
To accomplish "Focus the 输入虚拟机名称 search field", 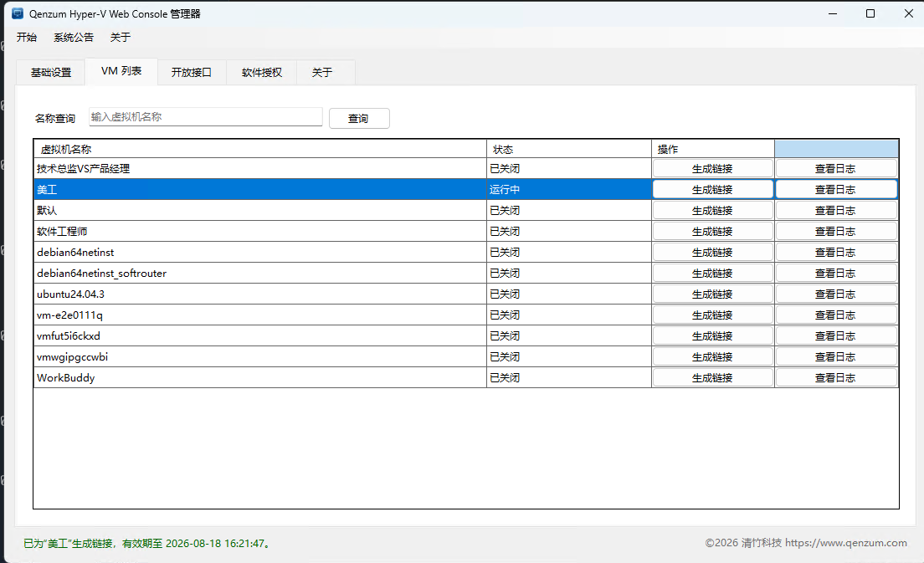I will (206, 117).
